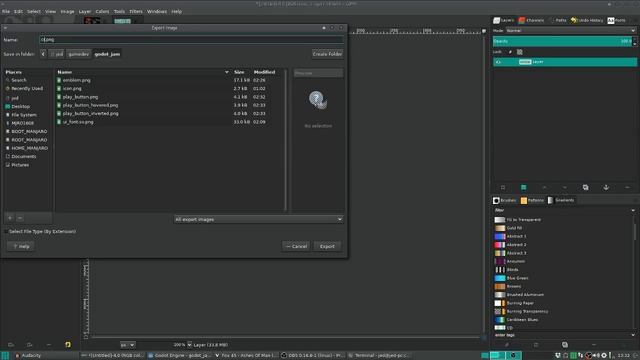Switch to the Fonts tab

pyautogui.click(x=616, y=20)
